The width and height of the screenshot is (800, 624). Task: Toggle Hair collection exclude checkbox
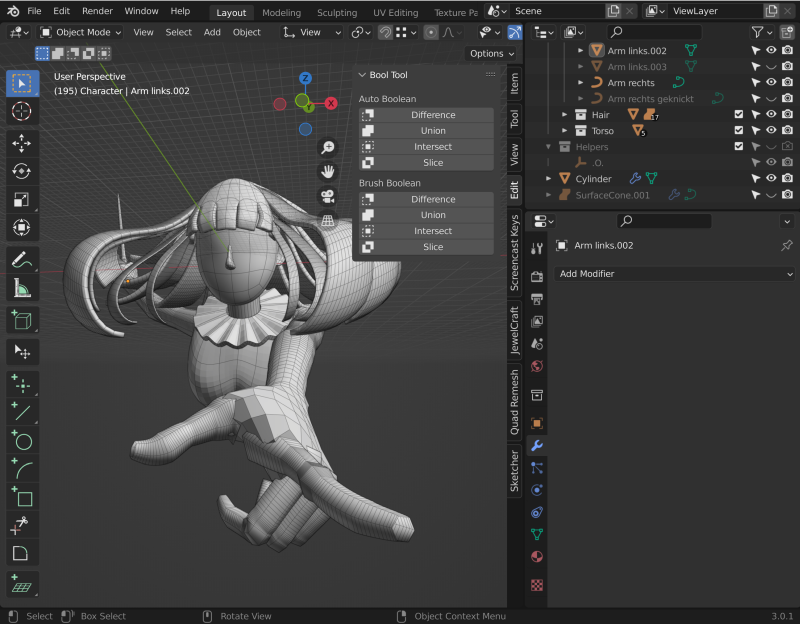coord(739,114)
